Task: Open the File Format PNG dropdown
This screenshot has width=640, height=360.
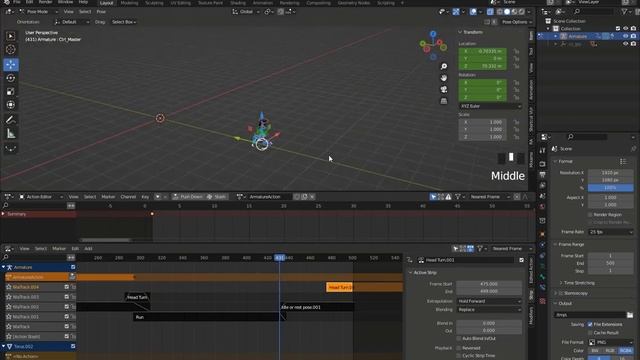Action: point(611,342)
